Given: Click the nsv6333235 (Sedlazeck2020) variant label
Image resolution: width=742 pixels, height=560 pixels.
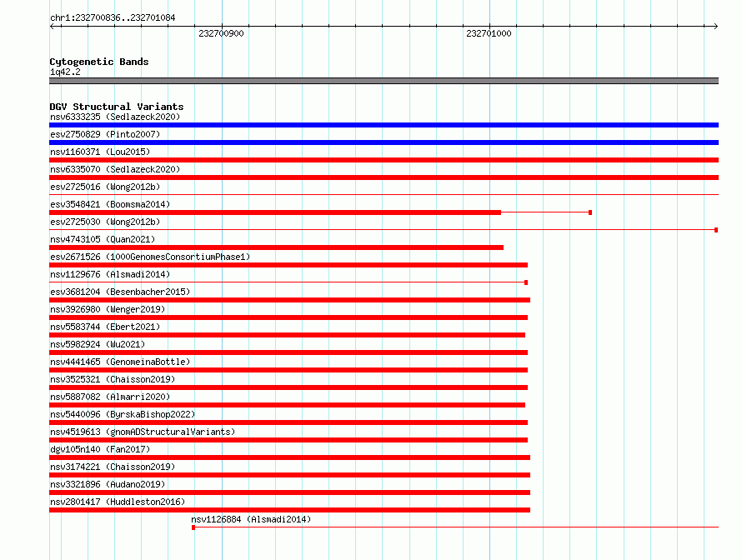Looking at the screenshot, I should coord(115,117).
